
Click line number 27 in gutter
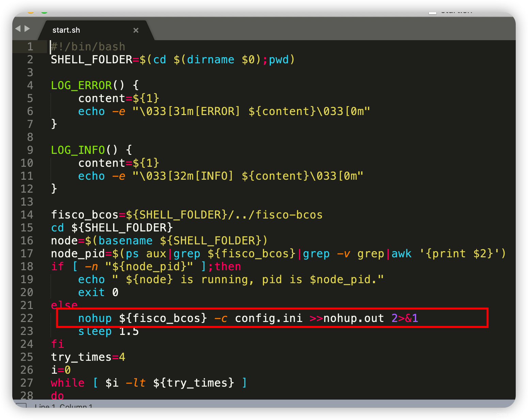click(27, 383)
